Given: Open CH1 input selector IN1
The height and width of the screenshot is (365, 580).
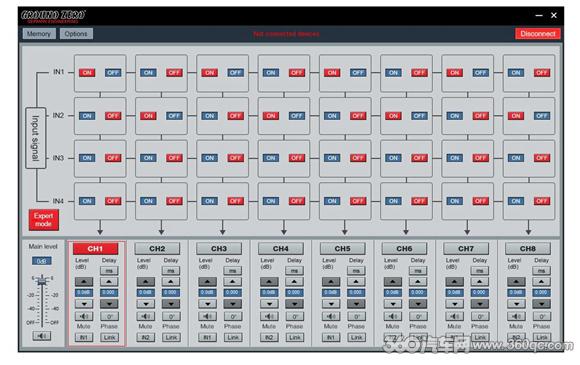Looking at the screenshot, I should (x=84, y=337).
